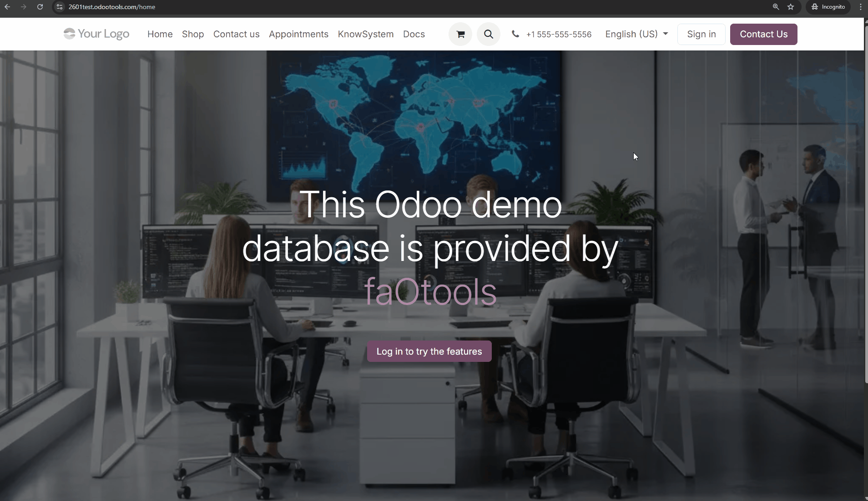Click Log in to try the features
This screenshot has width=868, height=501.
(429, 351)
